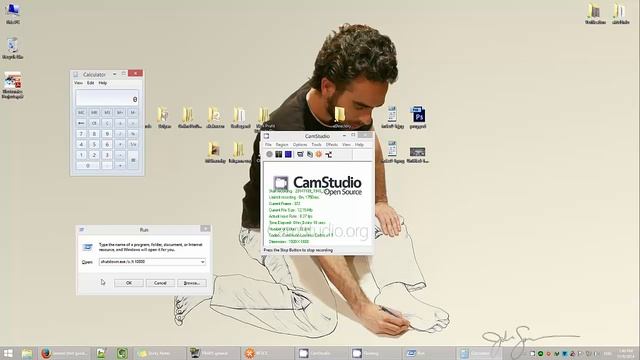Click the CE key in Calculator
This screenshot has height=360, width=640.
point(94,123)
